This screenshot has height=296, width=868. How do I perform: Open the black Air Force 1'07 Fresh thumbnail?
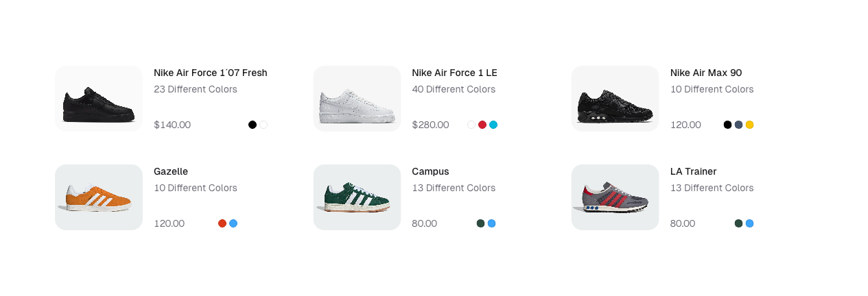click(99, 99)
